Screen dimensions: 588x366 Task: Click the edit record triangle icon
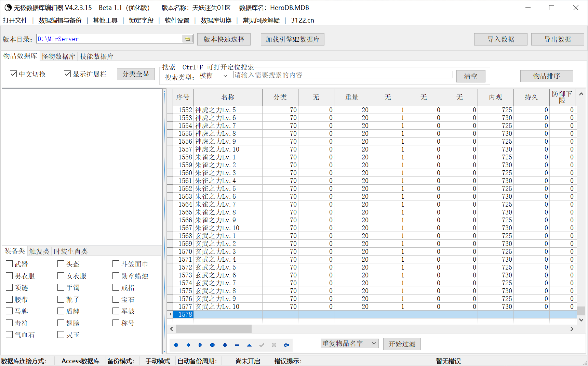pyautogui.click(x=250, y=345)
